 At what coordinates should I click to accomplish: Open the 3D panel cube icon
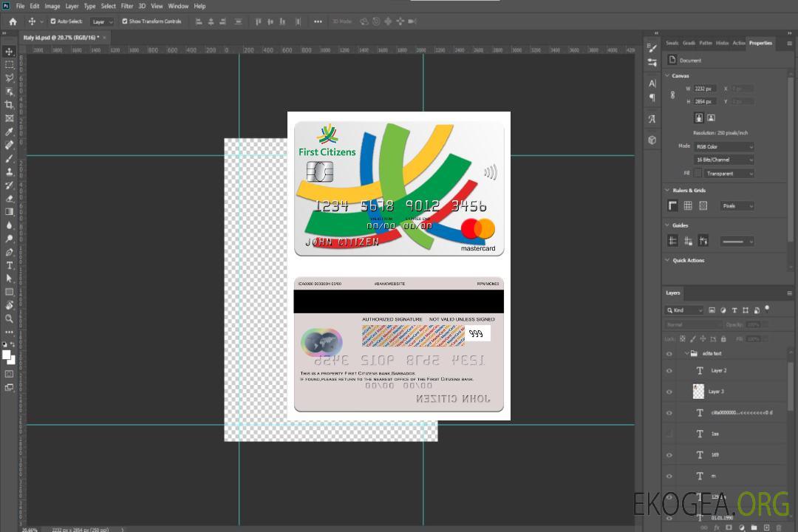pos(652,140)
